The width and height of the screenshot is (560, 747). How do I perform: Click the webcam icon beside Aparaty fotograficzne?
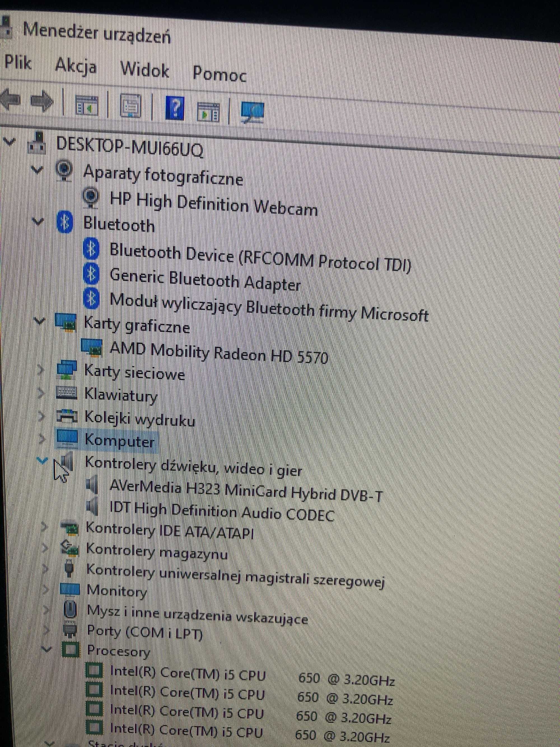(x=64, y=171)
